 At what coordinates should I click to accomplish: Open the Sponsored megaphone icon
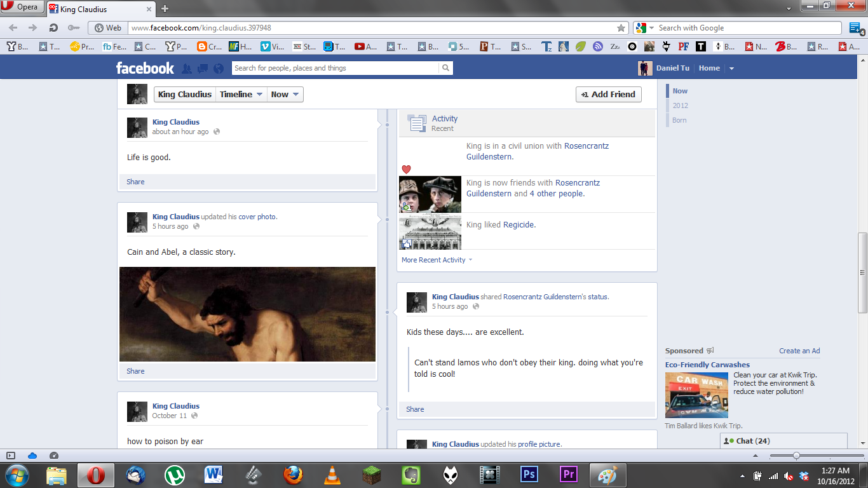[x=710, y=351]
